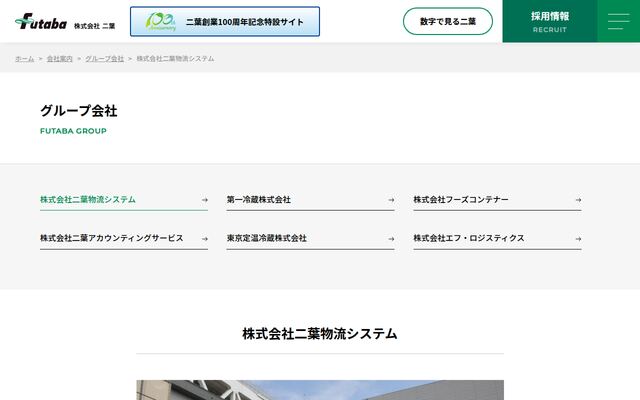Click the グループ会社 page heading
Screen dimensions: 640x400
(x=79, y=111)
